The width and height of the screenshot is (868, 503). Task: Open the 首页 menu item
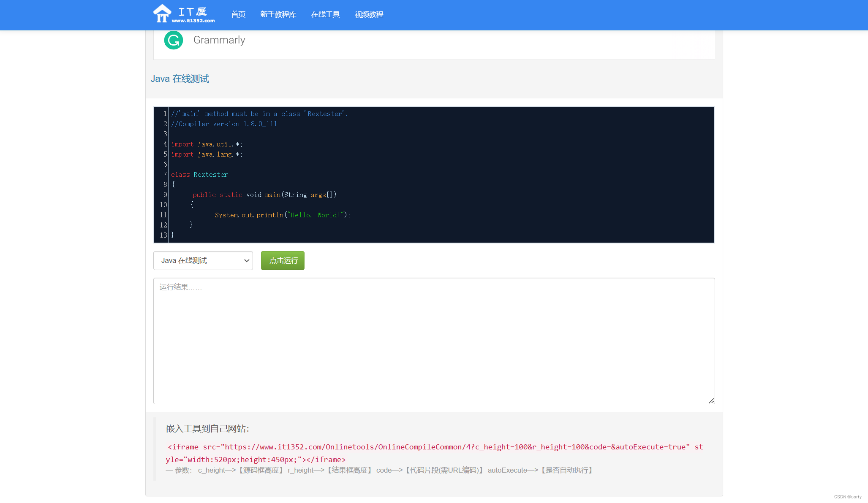coord(238,14)
